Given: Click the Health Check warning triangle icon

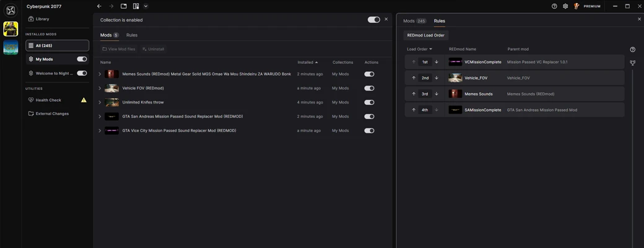Looking at the screenshot, I should pyautogui.click(x=84, y=100).
